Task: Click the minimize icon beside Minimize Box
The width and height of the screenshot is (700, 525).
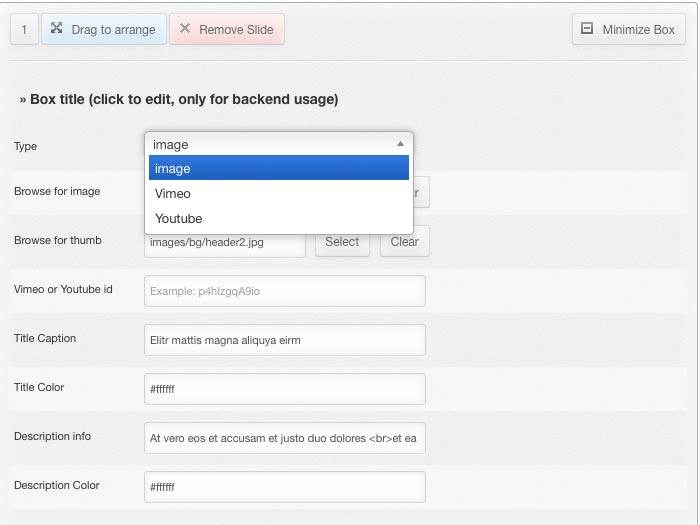Action: [587, 29]
